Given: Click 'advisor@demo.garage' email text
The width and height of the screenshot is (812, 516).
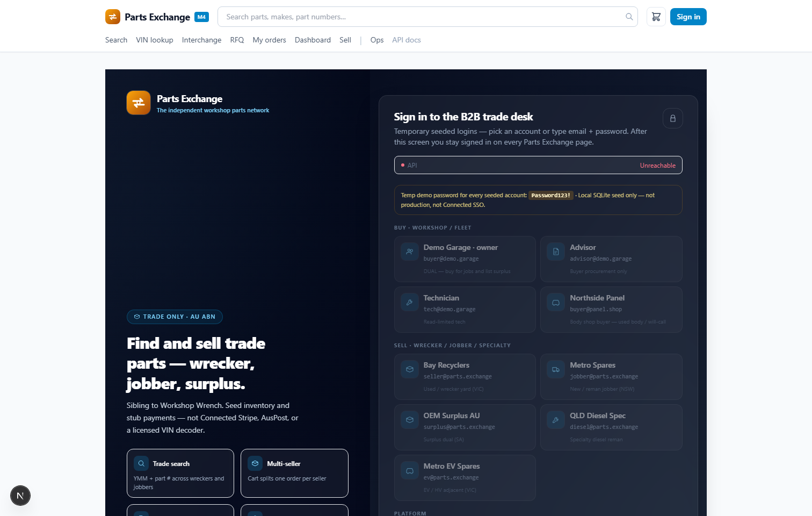Looking at the screenshot, I should [x=600, y=259].
